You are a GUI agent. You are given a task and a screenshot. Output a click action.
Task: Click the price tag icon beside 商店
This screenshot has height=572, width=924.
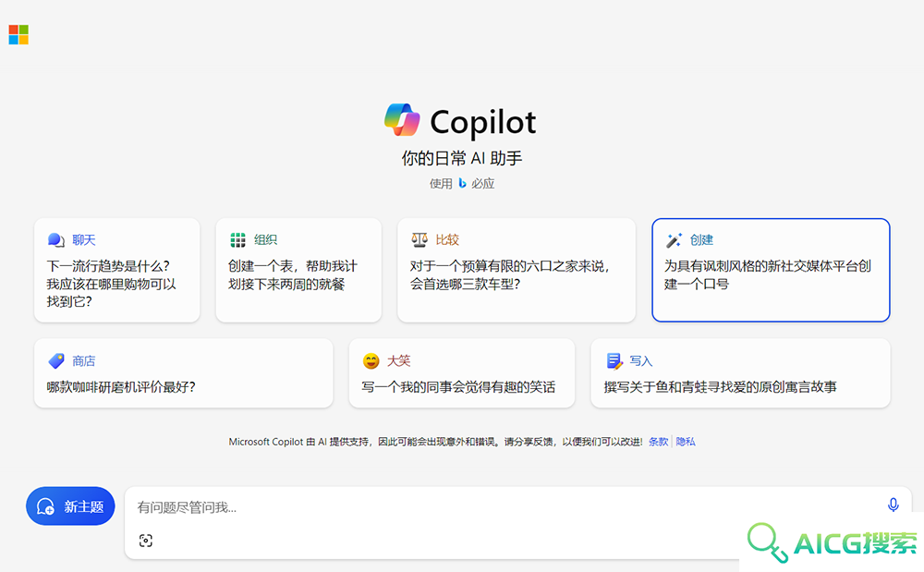[56, 360]
